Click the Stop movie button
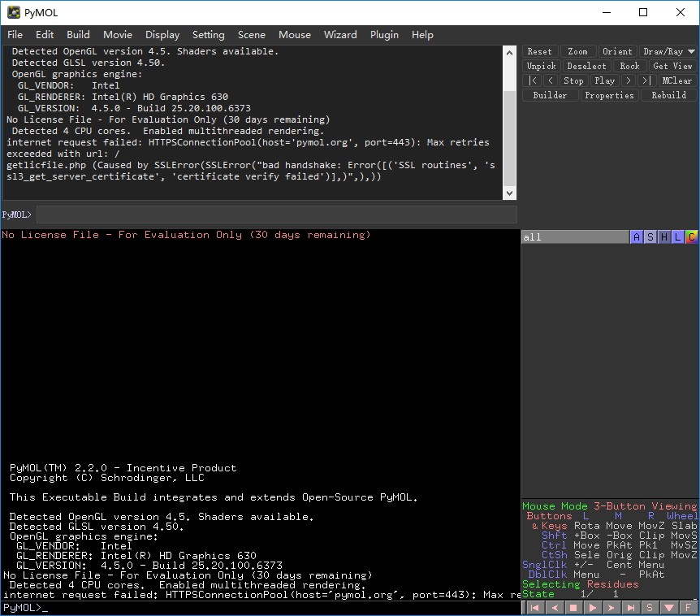The image size is (700, 616). pyautogui.click(x=573, y=80)
